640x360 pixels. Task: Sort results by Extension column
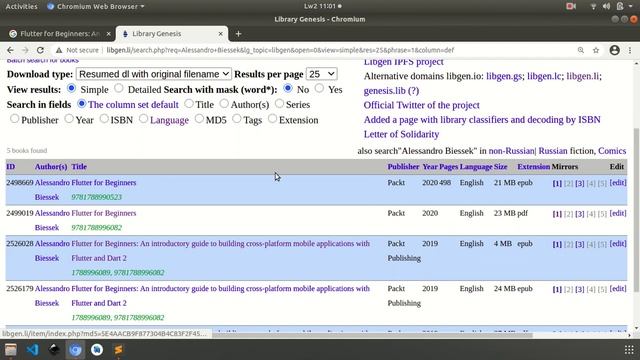(533, 167)
